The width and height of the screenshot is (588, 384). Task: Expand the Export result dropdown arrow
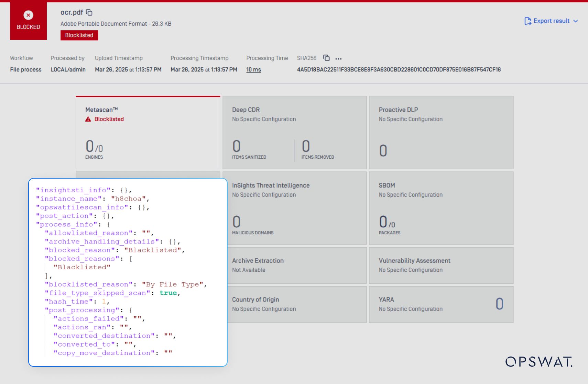(576, 21)
